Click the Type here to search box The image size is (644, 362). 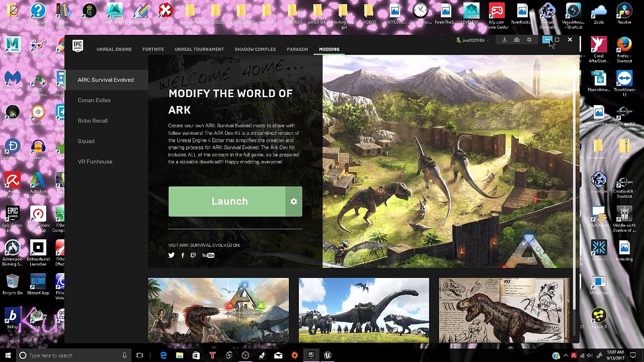[72, 355]
